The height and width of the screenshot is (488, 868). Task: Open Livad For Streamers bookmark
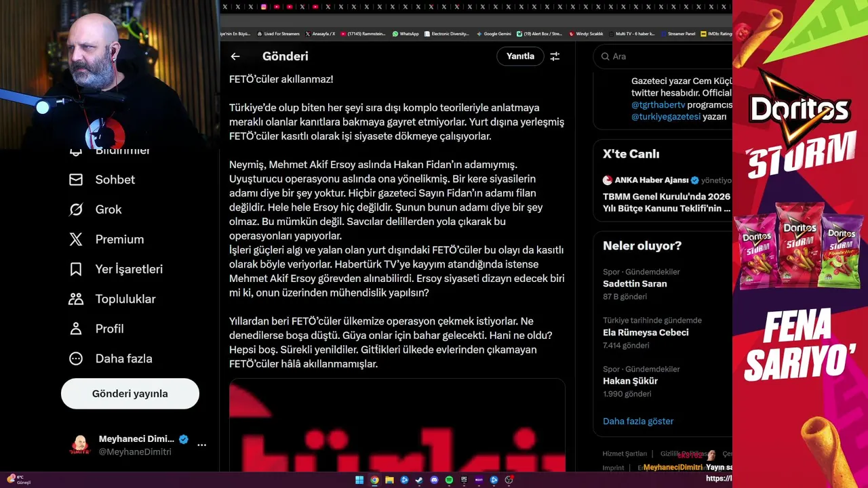pos(279,34)
